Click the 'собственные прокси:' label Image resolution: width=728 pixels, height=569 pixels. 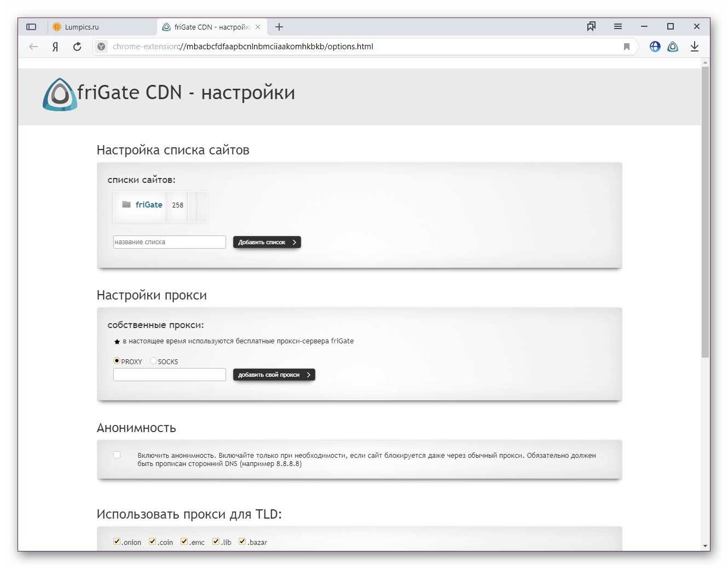click(156, 325)
